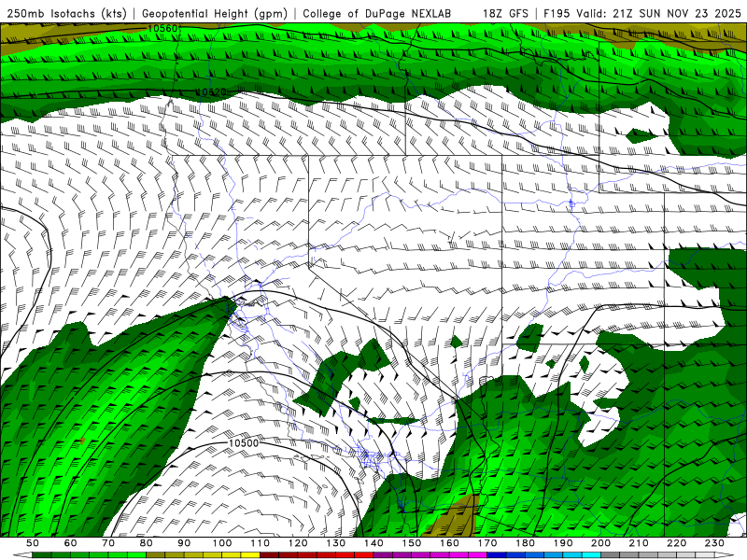
Task: Click the 180 value on the color scale
Action: (x=525, y=543)
